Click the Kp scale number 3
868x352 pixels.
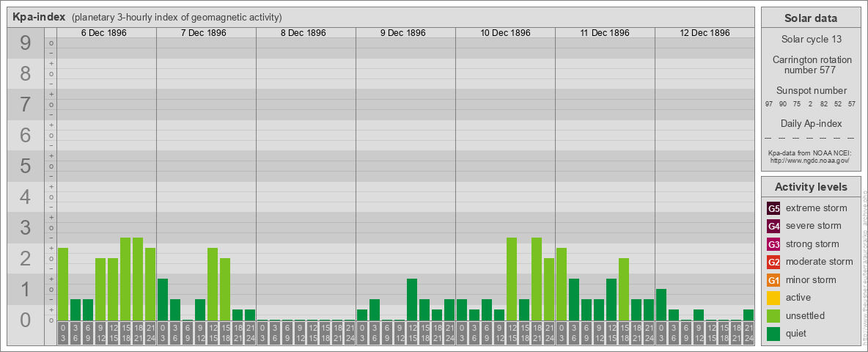pyautogui.click(x=26, y=227)
